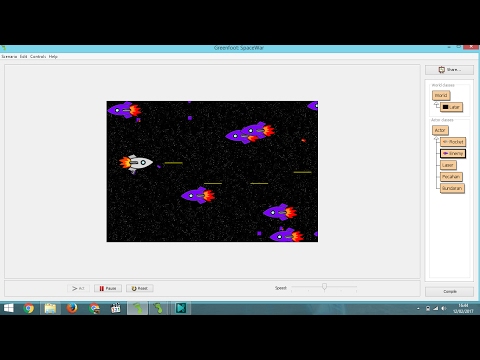
Task: Open Google Chrome from taskbar
Action: pyautogui.click(x=29, y=308)
